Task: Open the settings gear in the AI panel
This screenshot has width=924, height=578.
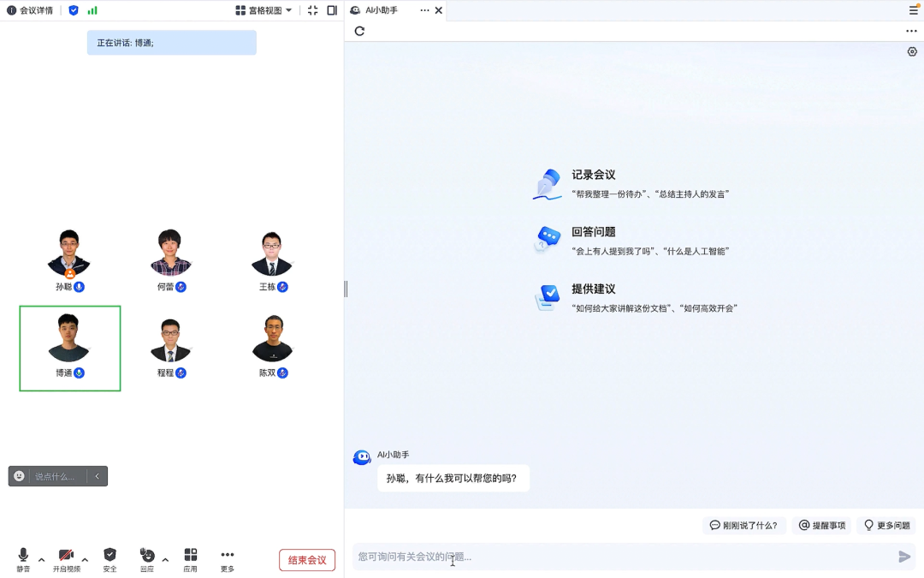Action: pyautogui.click(x=911, y=51)
